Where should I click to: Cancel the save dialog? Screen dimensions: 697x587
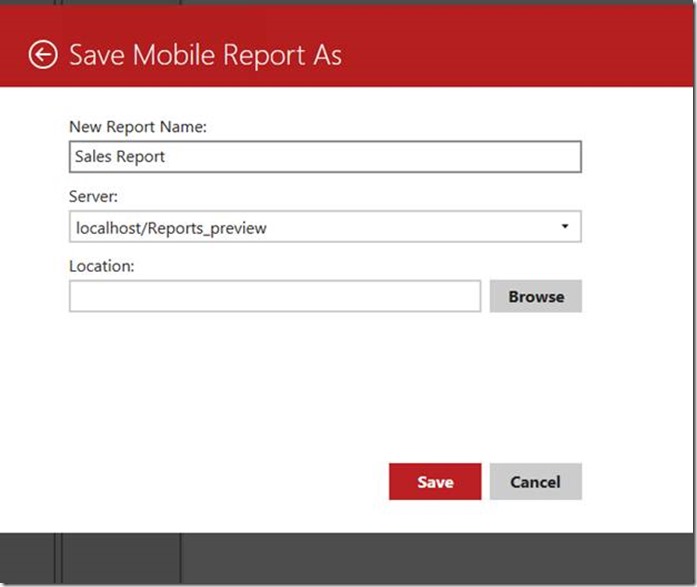pos(535,481)
